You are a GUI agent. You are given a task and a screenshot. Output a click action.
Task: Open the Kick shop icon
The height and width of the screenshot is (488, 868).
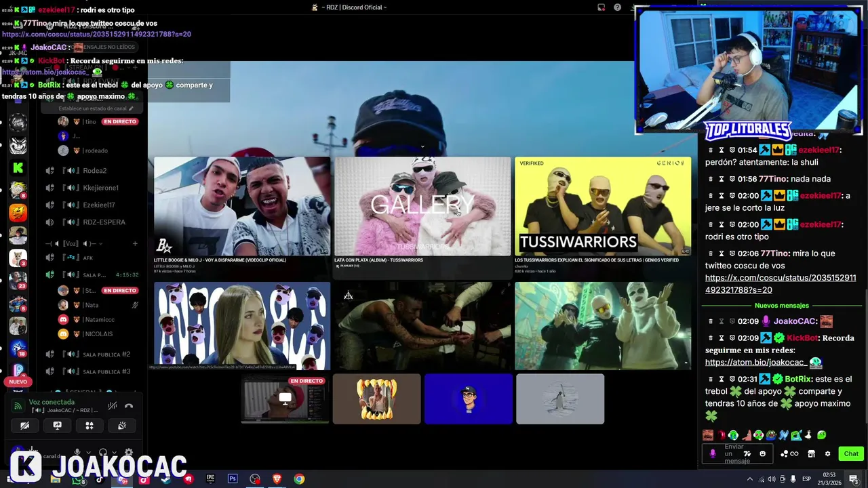[811, 453]
